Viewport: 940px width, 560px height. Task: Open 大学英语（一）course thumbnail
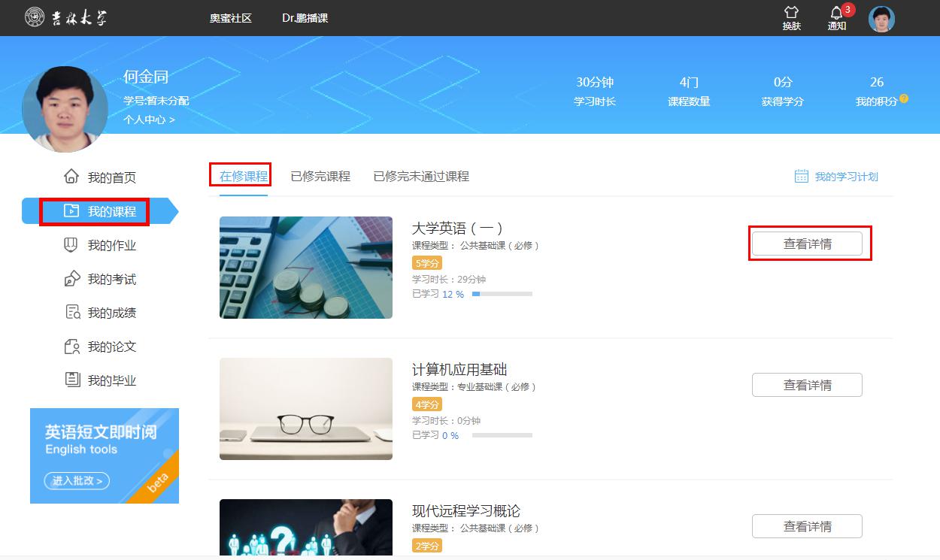click(306, 268)
